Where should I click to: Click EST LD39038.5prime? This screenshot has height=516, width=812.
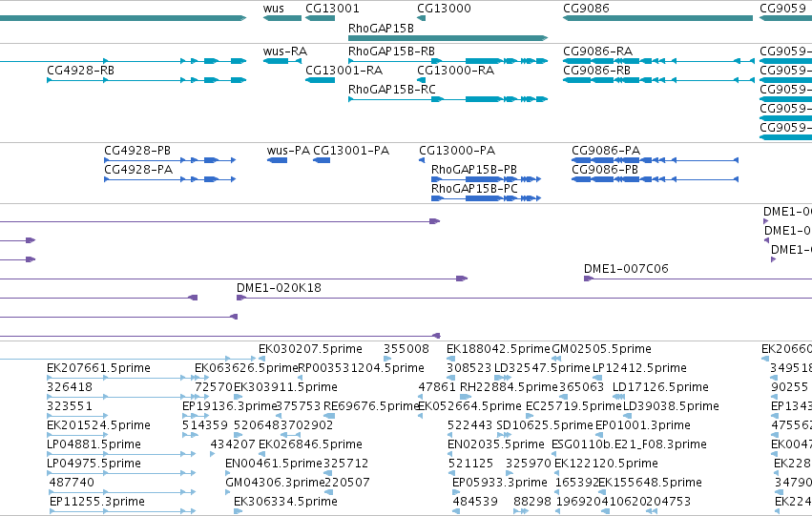point(671,406)
